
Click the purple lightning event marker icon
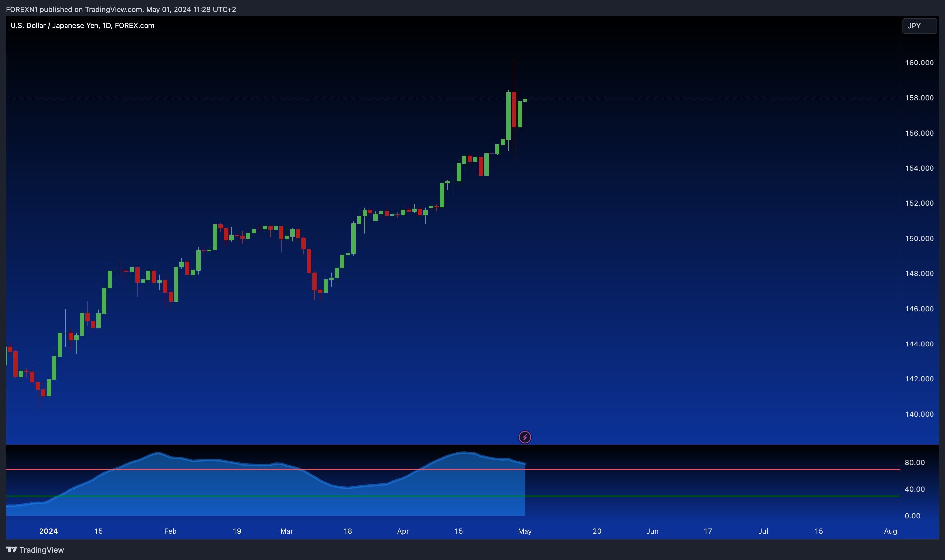(525, 437)
